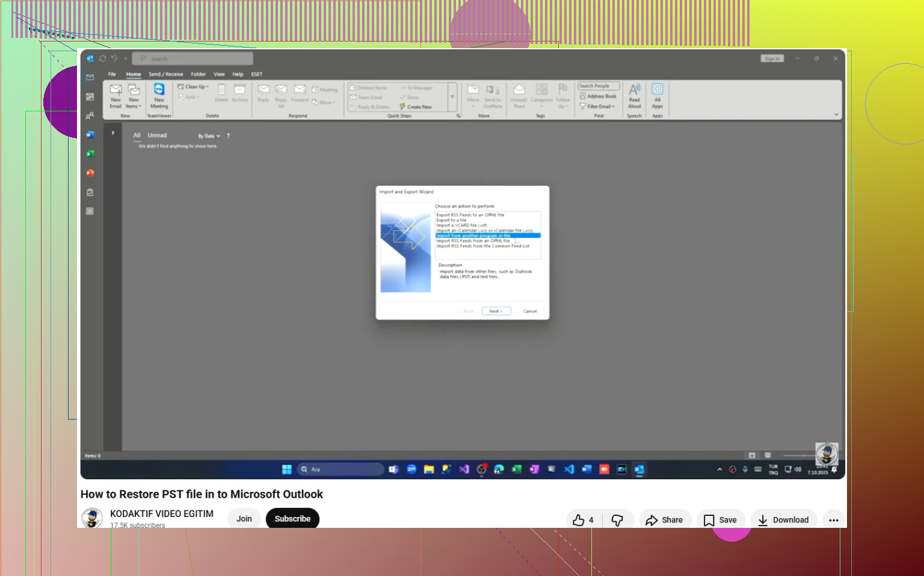Select 'Import from another program or file' option

point(488,235)
